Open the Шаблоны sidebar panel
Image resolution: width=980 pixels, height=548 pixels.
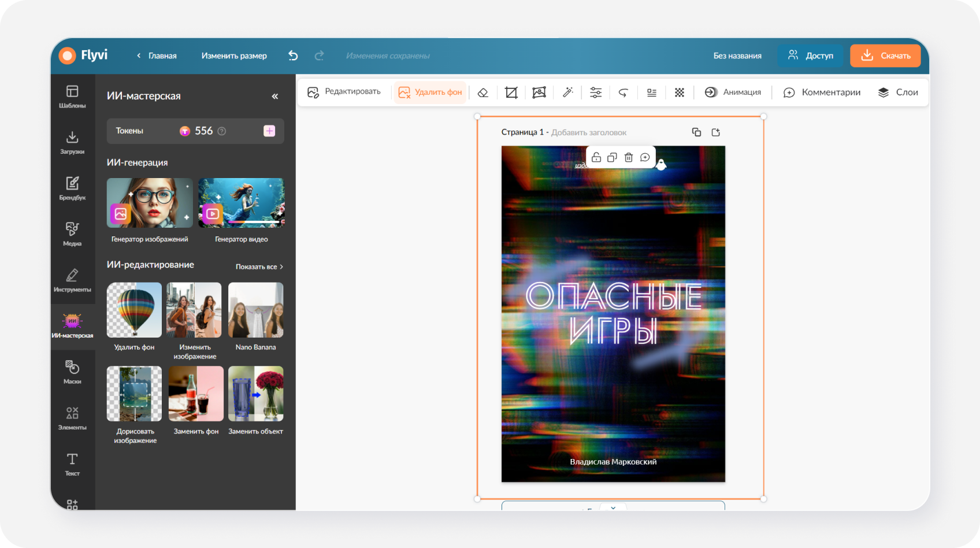click(72, 97)
